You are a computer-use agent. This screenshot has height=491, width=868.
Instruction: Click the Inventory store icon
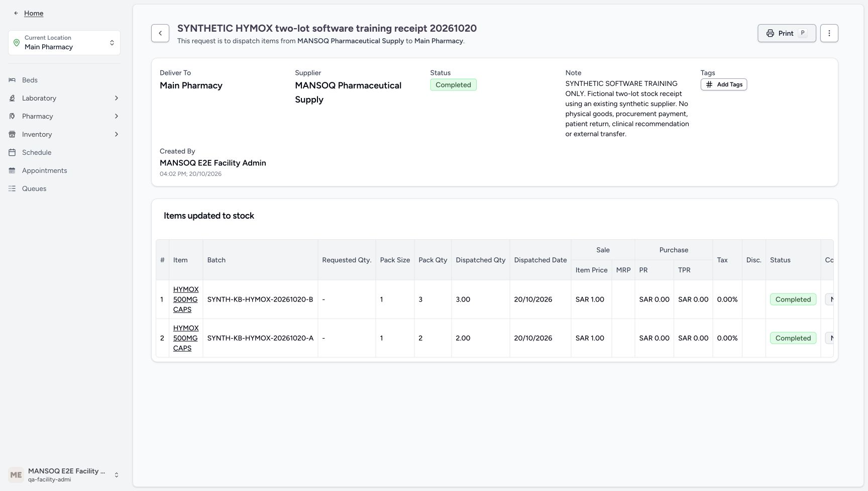coord(12,134)
